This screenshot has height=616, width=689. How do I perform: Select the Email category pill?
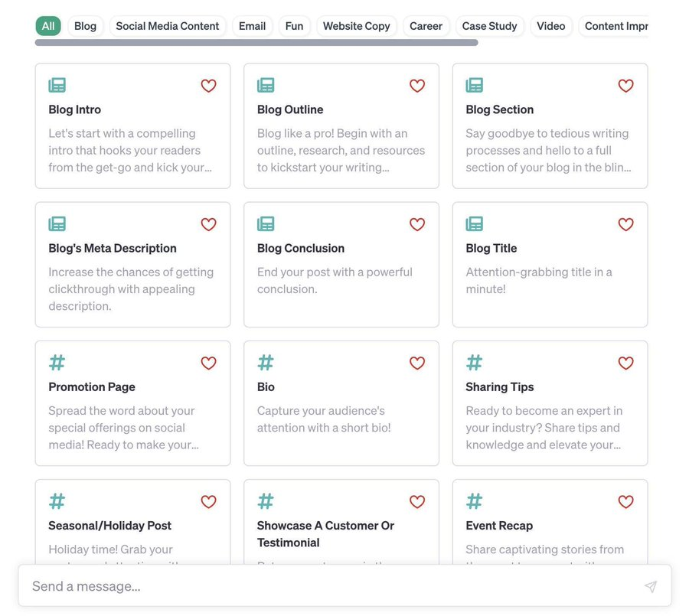click(252, 26)
